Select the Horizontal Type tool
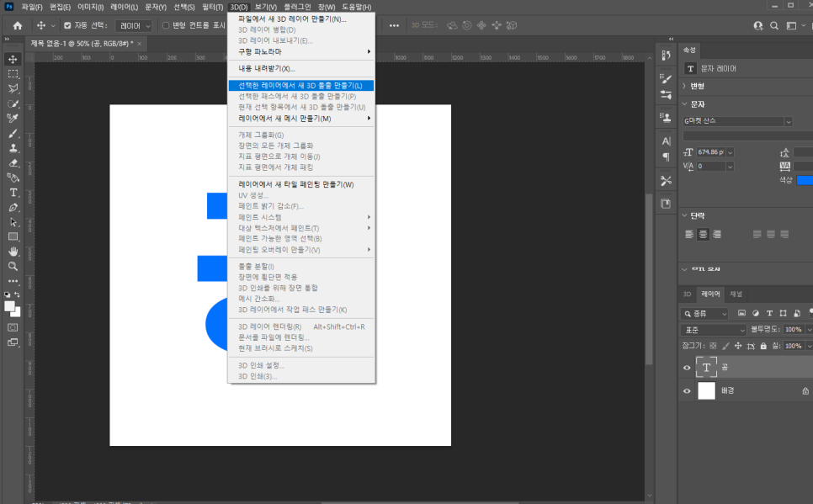This screenshot has width=813, height=504. click(13, 193)
